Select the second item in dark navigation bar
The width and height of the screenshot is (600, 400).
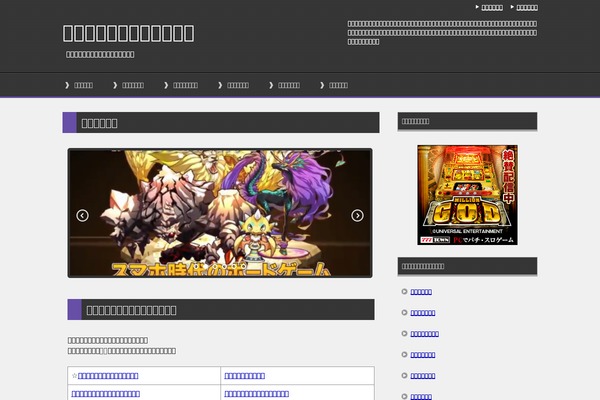(x=133, y=85)
